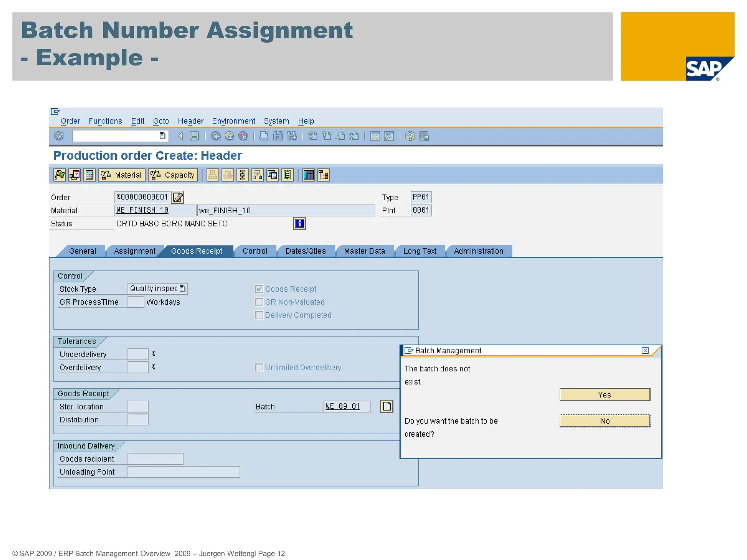This screenshot has height=560, width=747.
Task: Open the System menu
Action: (276, 121)
